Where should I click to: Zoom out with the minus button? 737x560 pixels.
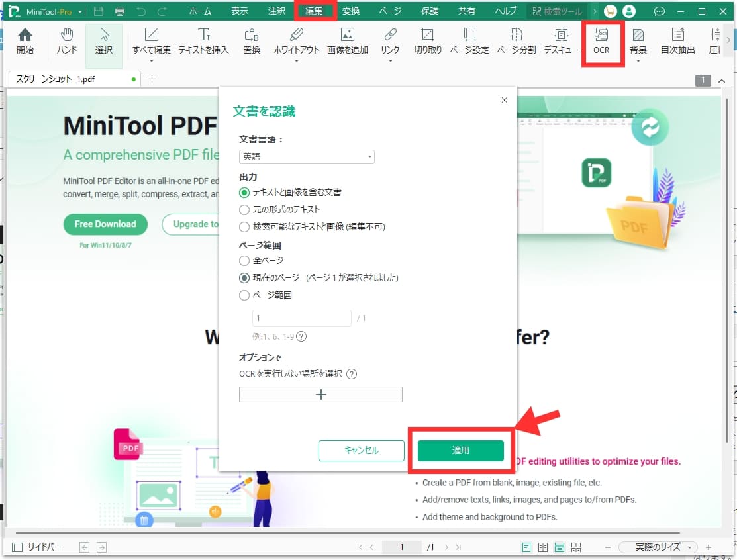pos(608,547)
